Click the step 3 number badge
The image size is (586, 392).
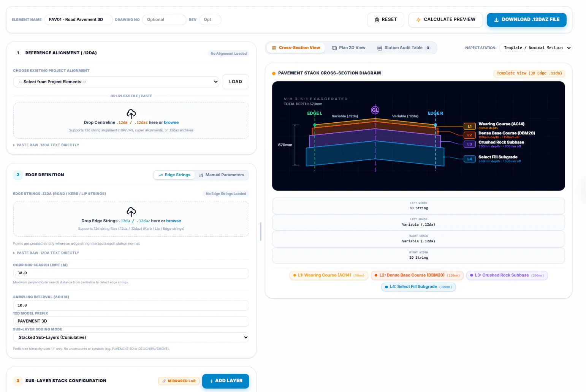point(18,381)
